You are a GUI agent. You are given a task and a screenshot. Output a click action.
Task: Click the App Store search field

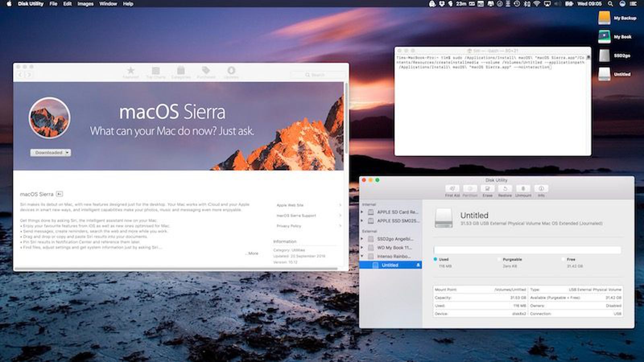(317, 75)
